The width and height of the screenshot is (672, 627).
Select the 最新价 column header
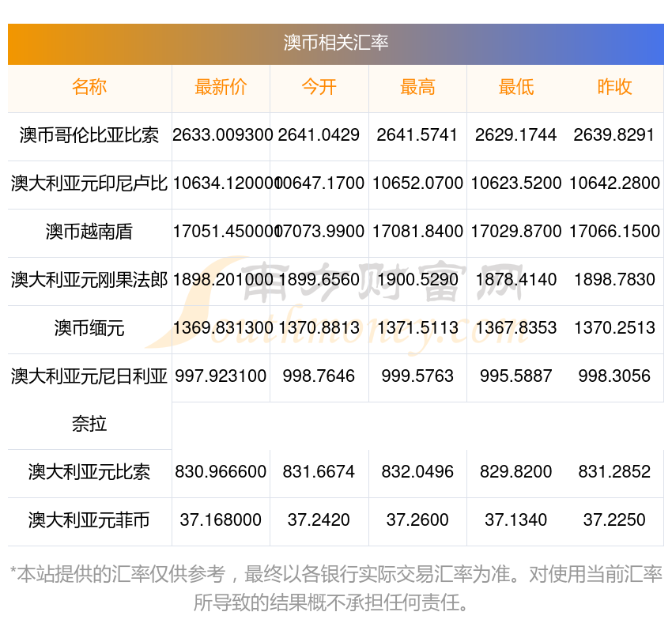[x=221, y=87]
